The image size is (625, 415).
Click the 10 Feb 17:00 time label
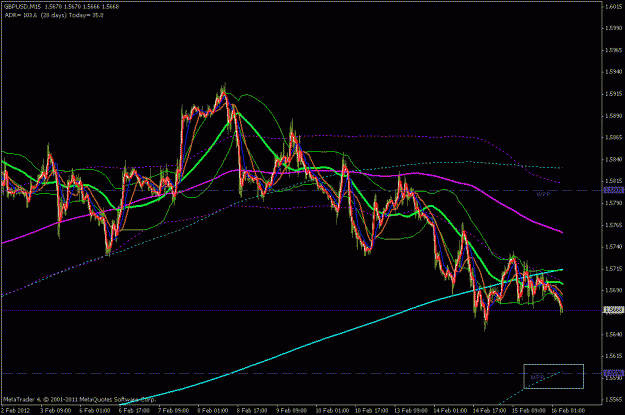point(371,410)
